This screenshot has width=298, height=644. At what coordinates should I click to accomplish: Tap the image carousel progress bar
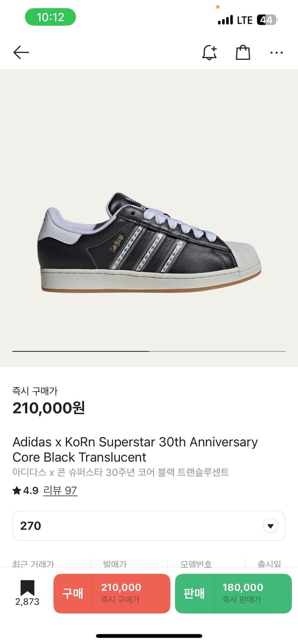(149, 351)
